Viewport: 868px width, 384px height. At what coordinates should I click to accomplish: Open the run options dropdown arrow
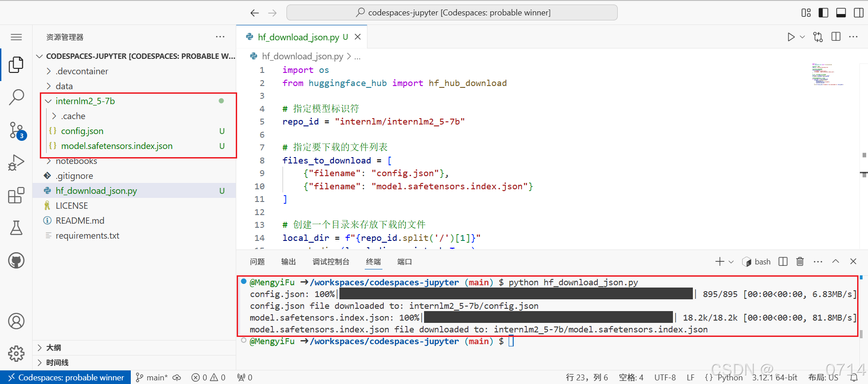pyautogui.click(x=802, y=37)
